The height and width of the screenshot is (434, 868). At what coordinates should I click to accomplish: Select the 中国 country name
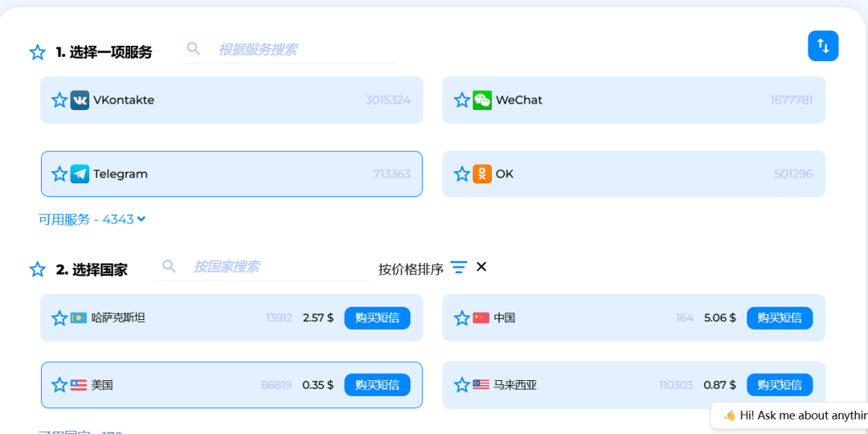(x=504, y=318)
